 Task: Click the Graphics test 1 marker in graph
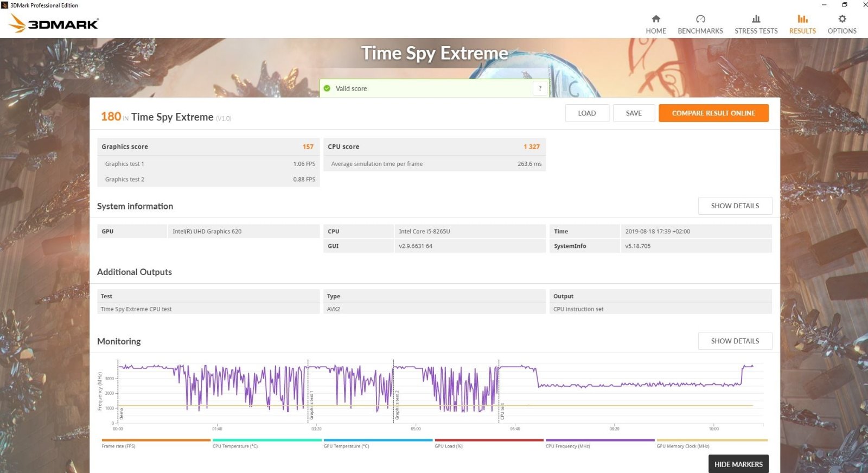(x=311, y=405)
